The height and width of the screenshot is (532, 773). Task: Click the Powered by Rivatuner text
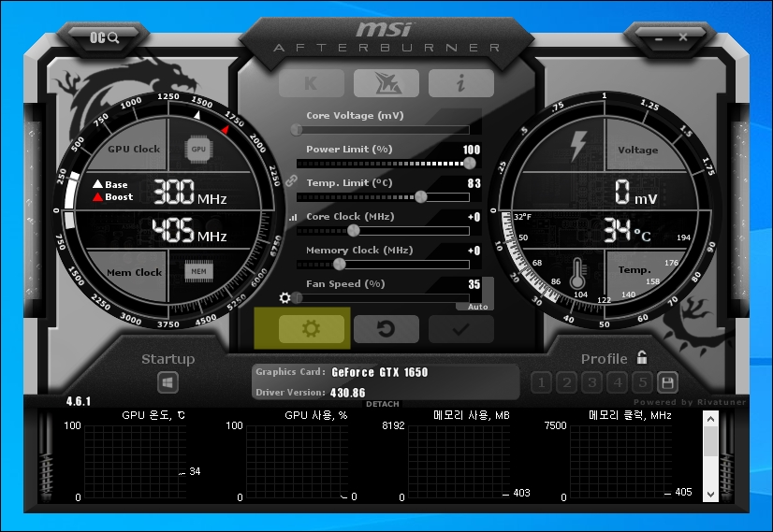pos(690,402)
